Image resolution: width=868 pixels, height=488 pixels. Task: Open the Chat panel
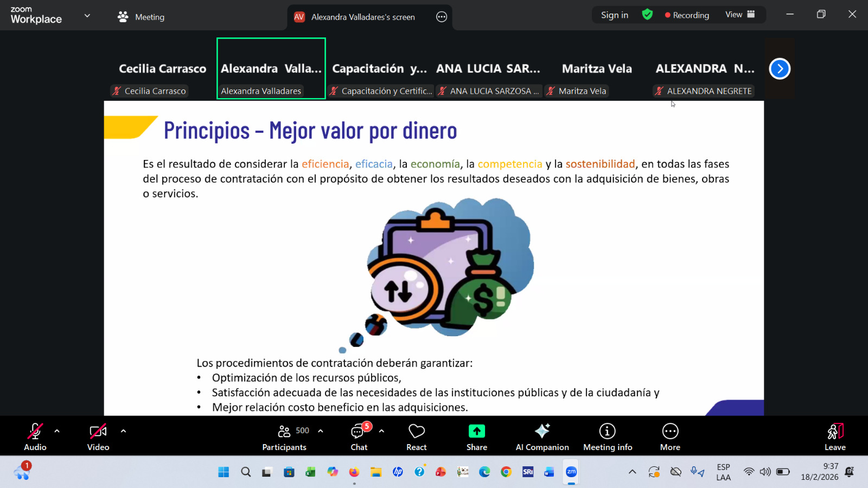[x=359, y=436]
